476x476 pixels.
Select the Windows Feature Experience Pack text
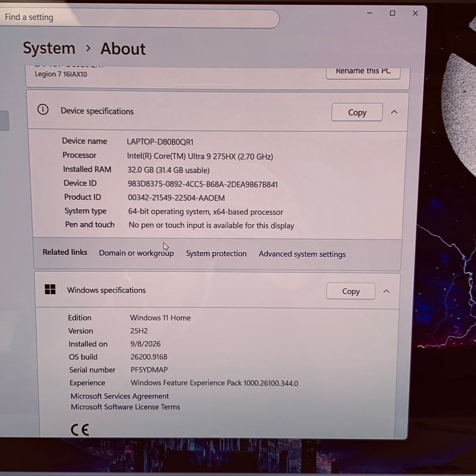tap(215, 383)
